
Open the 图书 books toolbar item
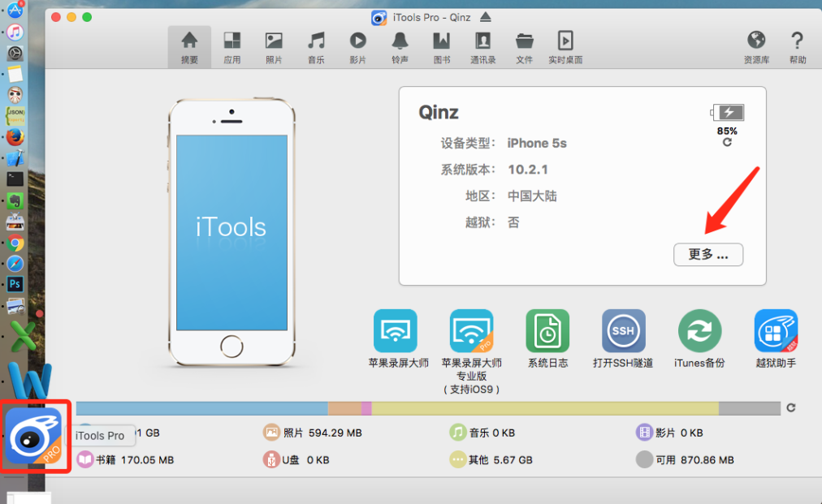click(441, 47)
